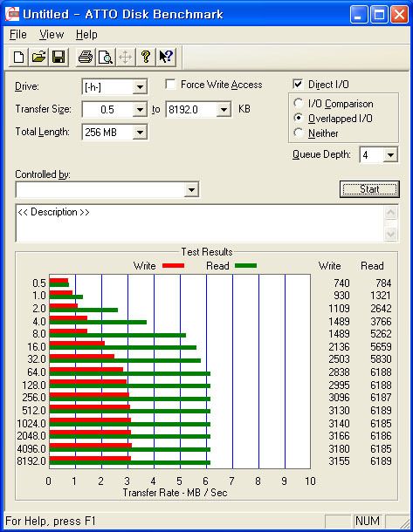Click the write value 3180 for 4096.0 KB
Viewport: 413px width, 532px height.
coord(339,449)
